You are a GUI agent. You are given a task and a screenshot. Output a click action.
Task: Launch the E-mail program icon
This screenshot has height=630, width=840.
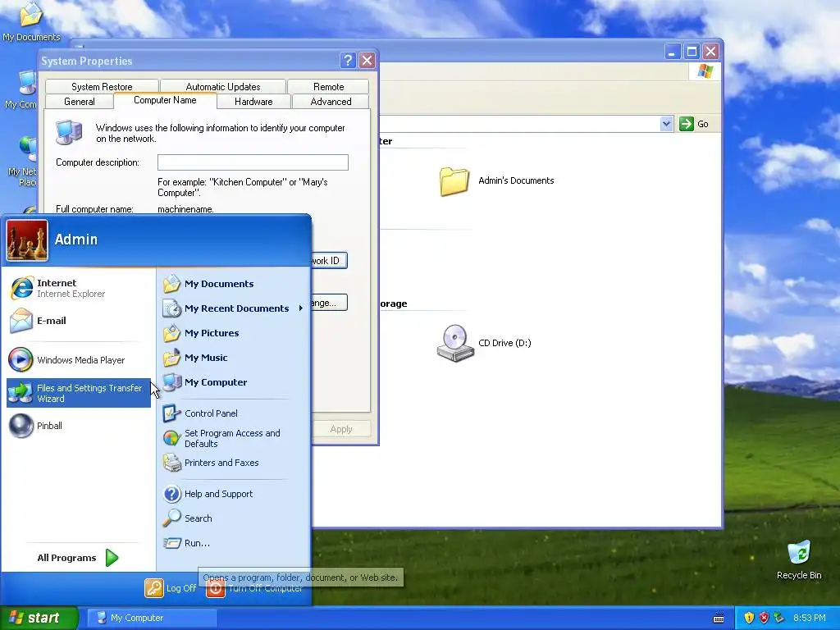tap(21, 321)
